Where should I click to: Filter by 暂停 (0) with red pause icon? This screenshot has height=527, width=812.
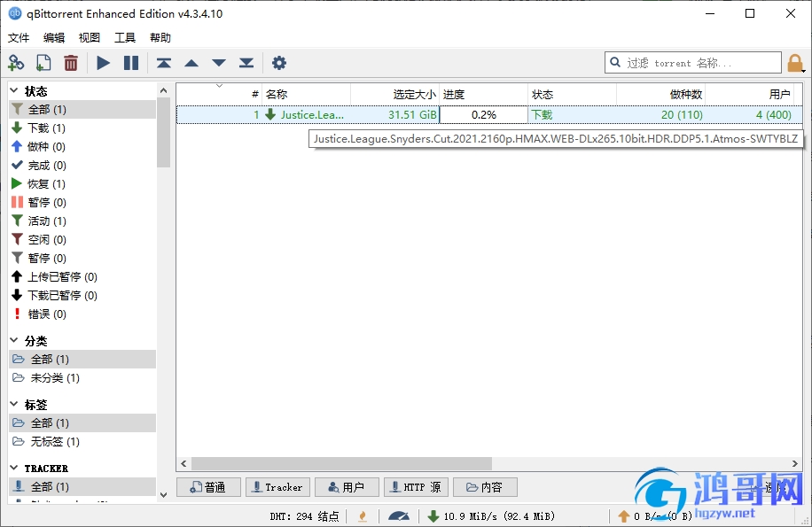[x=82, y=203]
